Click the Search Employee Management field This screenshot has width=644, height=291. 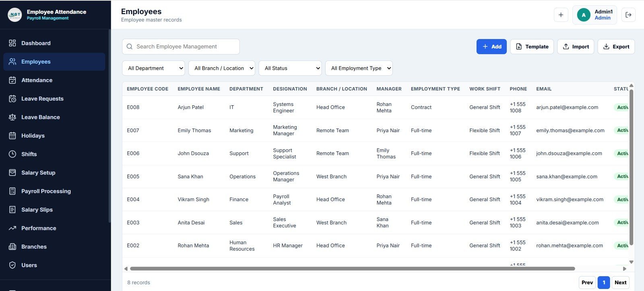click(181, 47)
